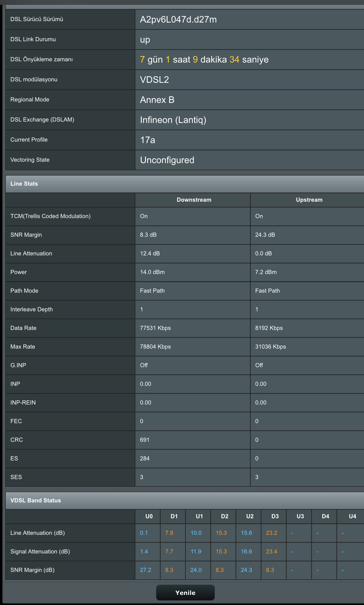Click the U2 SNR margin value 24.3
The height and width of the screenshot is (605, 364).
pos(246,570)
